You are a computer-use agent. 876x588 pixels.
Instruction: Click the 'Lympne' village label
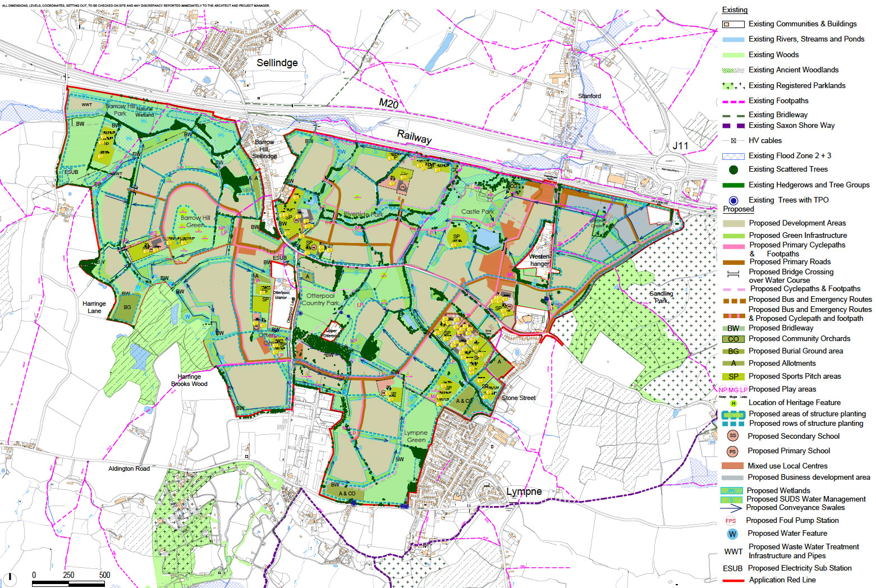click(x=524, y=491)
